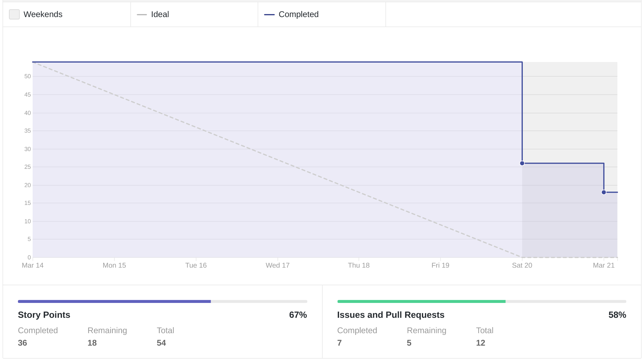Image resolution: width=644 pixels, height=361 pixels.
Task: Click the Sat 20 burndown data point
Action: pos(522,163)
